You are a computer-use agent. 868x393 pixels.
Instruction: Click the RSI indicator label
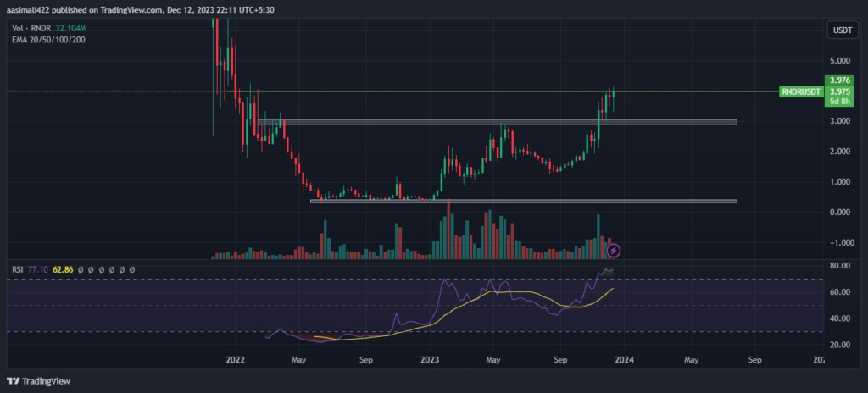pyautogui.click(x=18, y=269)
